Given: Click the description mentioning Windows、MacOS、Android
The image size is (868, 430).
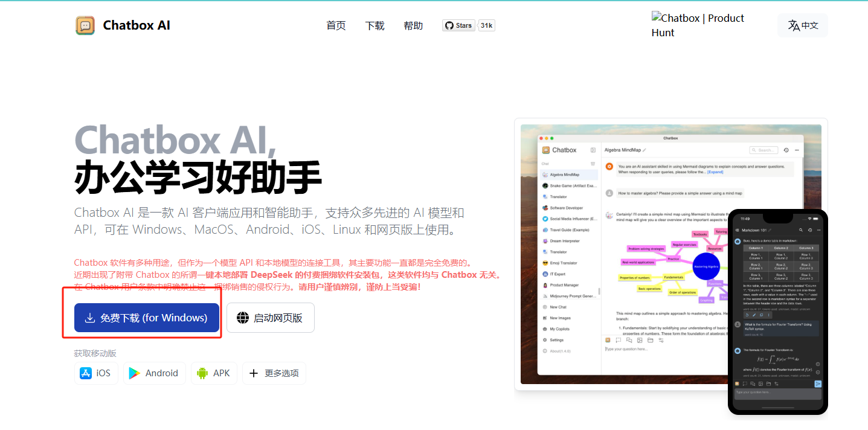Looking at the screenshot, I should (x=269, y=221).
